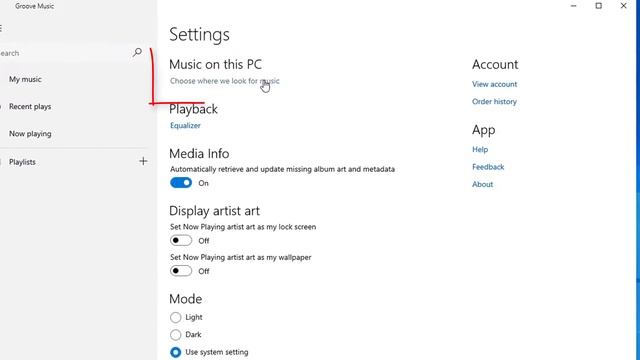
Task: Open the Feedback link
Action: 488,167
